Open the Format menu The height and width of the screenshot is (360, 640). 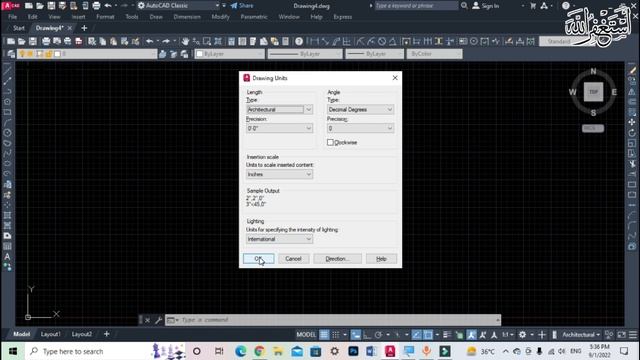(105, 17)
